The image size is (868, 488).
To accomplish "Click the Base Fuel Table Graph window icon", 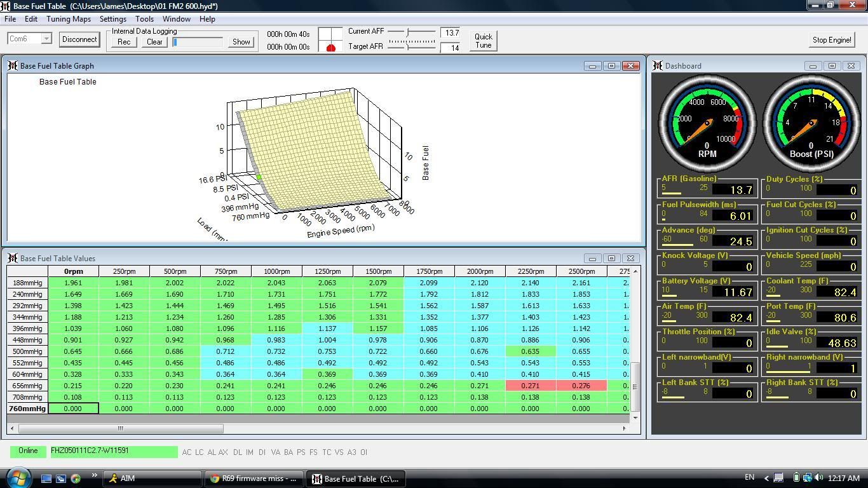I will point(12,65).
